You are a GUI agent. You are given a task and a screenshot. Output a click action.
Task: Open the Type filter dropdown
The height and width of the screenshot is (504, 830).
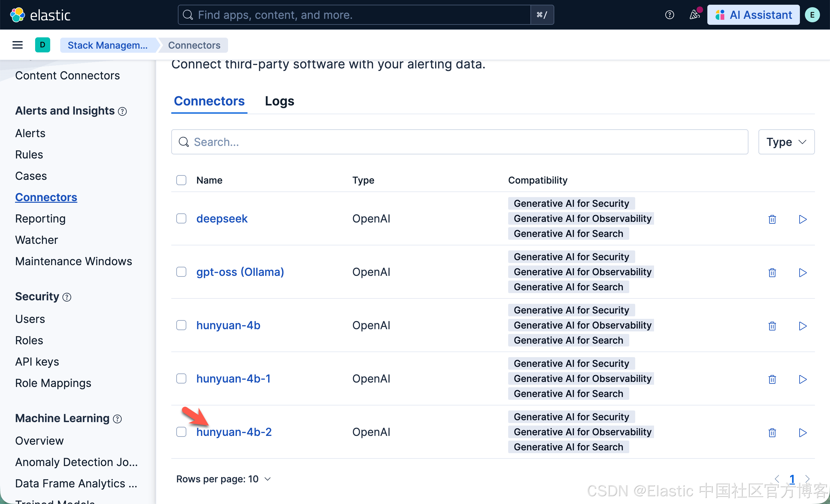[786, 142]
